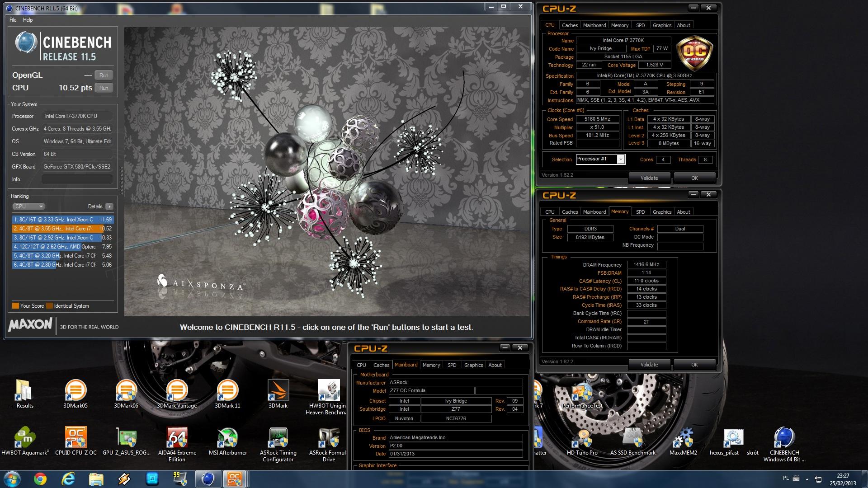This screenshot has width=868, height=488.
Task: Select ranking entry 4C/8T @ 2.80 GHz
Action: pos(62,265)
